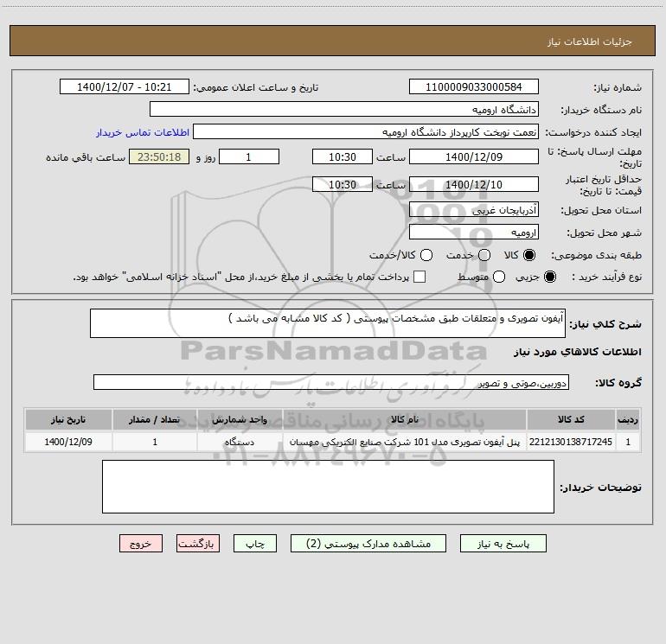Click the public announcement date field
Image resolution: width=666 pixels, height=644 pixels.
tap(125, 86)
